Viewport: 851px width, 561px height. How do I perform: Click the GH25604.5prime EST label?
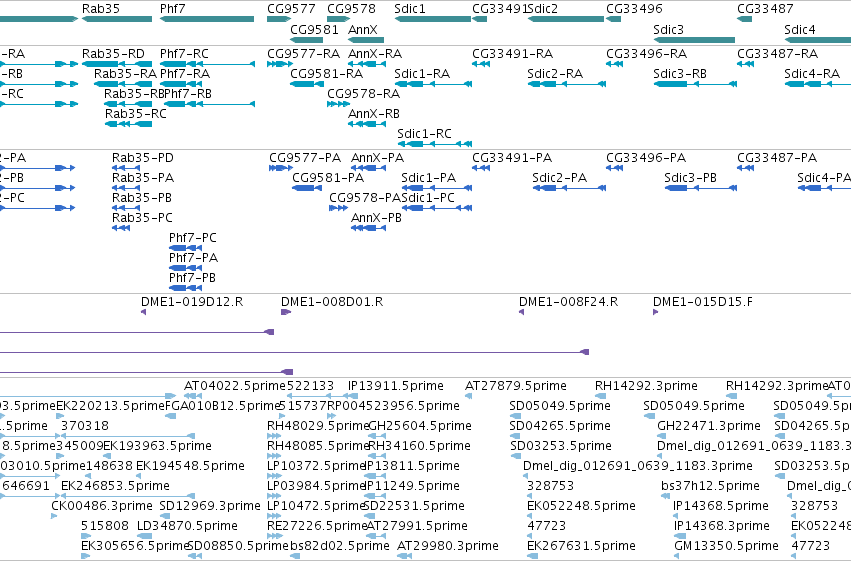(420, 426)
